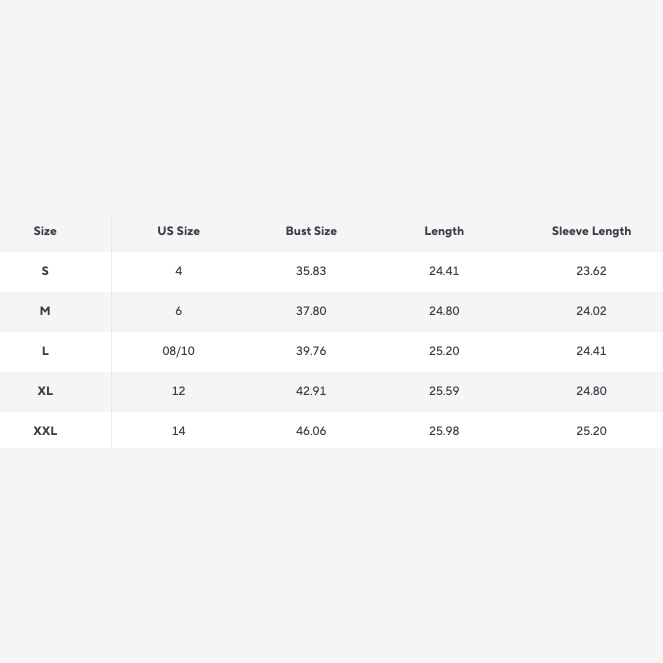663x663 pixels.
Task: Click the L size row label
Action: pyautogui.click(x=45, y=351)
